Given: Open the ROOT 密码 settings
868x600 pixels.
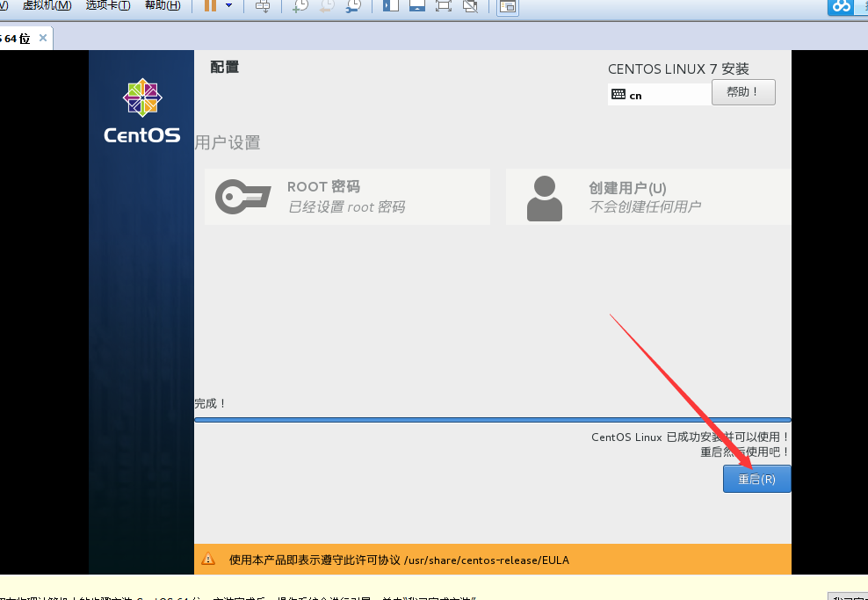Looking at the screenshot, I should pyautogui.click(x=347, y=197).
